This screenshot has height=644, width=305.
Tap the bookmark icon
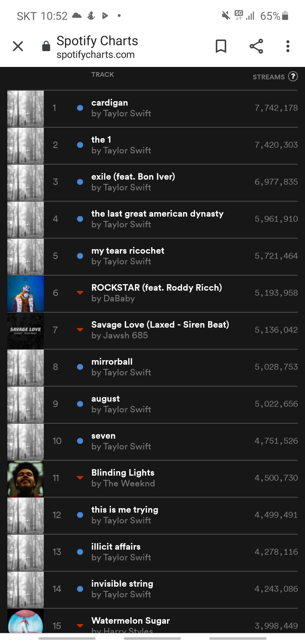coord(221,46)
